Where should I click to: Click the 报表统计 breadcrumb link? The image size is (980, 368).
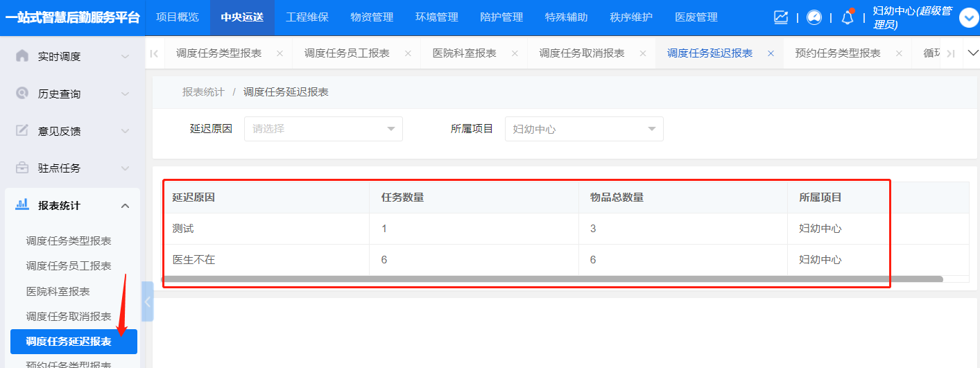click(x=203, y=92)
